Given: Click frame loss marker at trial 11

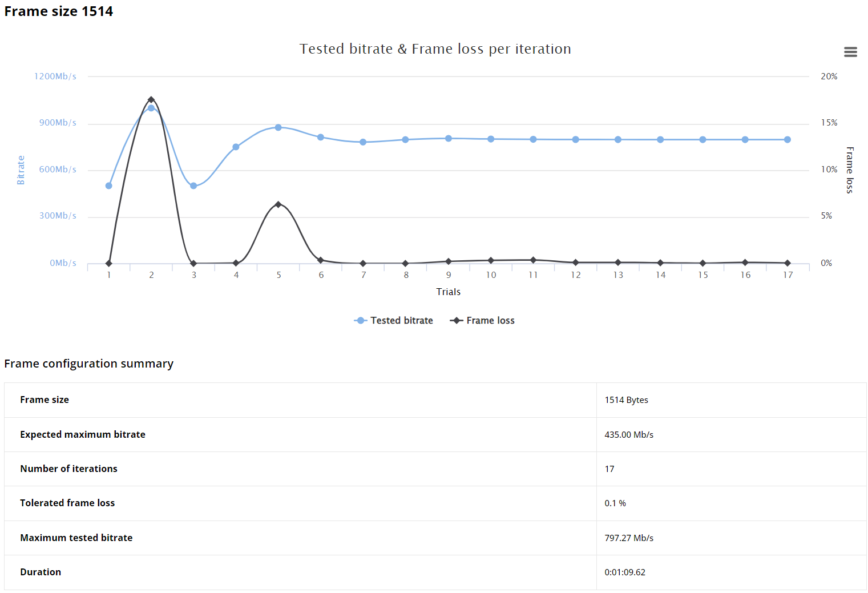Looking at the screenshot, I should point(533,260).
